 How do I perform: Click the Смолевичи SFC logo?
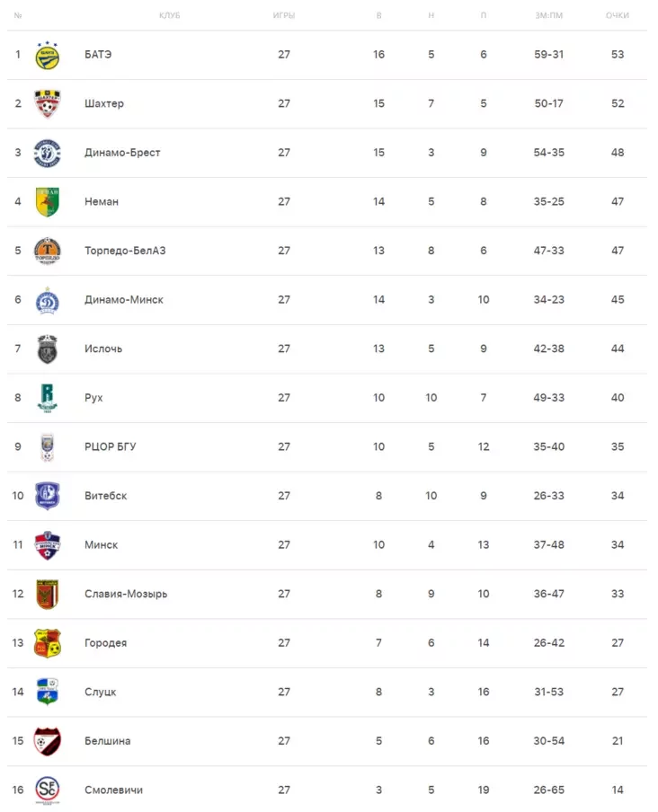click(47, 790)
